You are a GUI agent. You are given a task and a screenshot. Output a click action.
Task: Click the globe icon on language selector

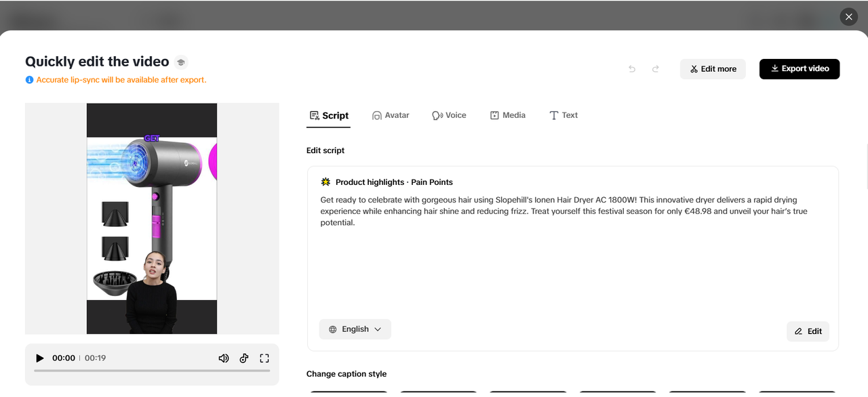[x=332, y=329]
